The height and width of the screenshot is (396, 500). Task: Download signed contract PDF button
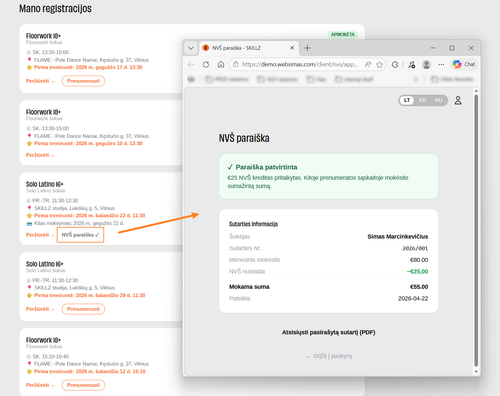329,332
